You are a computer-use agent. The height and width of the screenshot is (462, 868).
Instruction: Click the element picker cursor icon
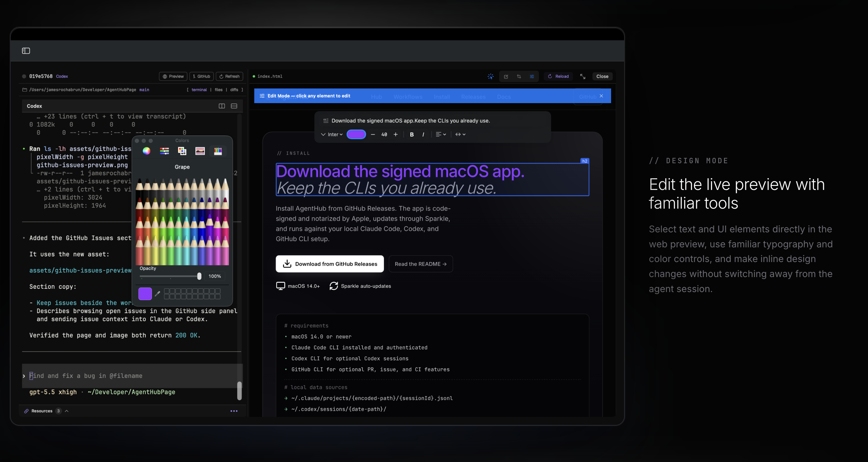point(490,76)
